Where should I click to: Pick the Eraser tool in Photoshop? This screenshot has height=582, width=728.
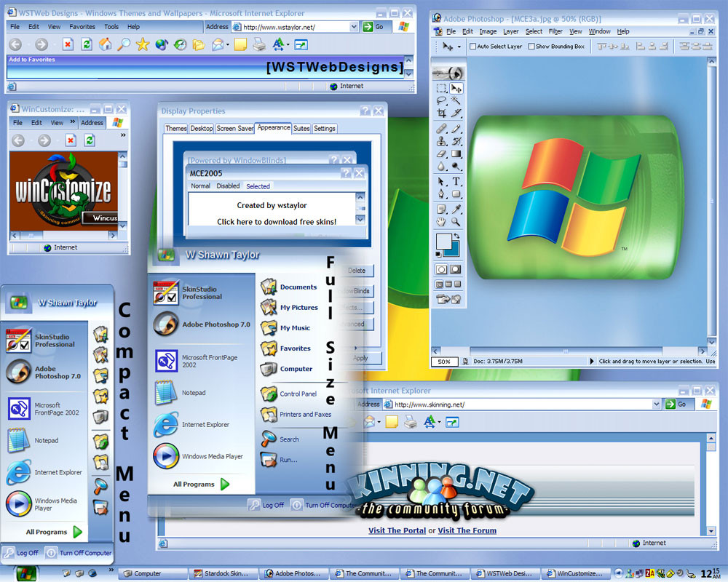click(442, 154)
